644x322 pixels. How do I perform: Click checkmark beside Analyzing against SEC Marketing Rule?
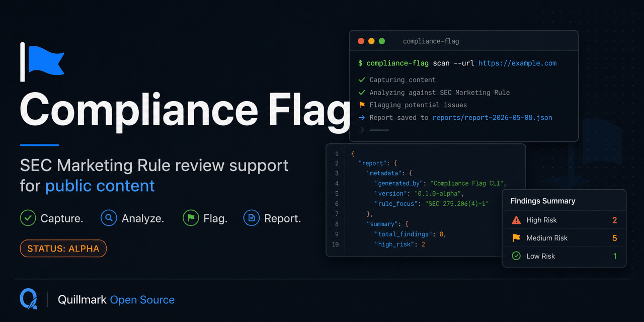[x=361, y=92]
